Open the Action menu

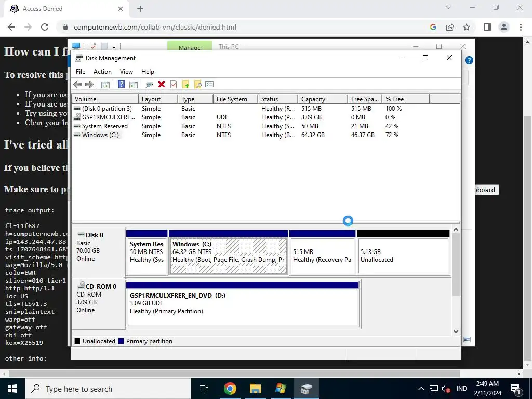pos(102,72)
